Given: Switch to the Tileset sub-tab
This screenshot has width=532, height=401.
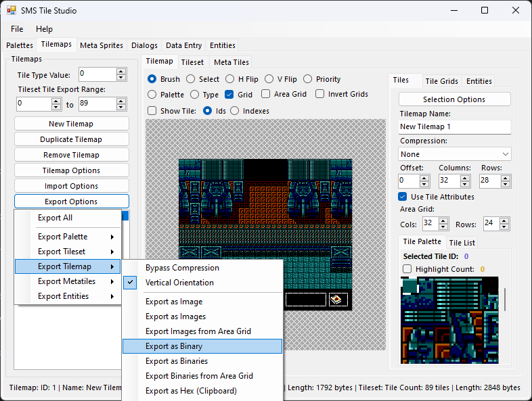Looking at the screenshot, I should click(x=192, y=62).
